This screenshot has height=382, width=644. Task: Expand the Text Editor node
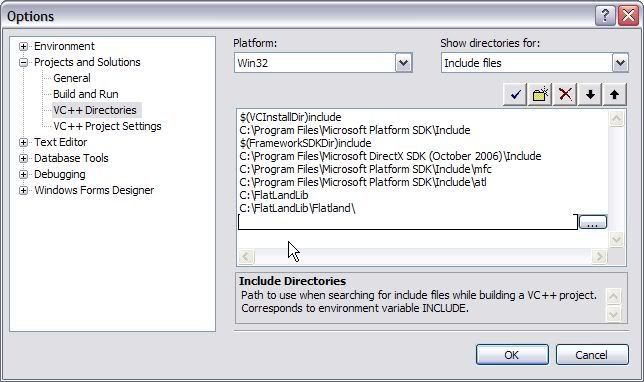tap(23, 143)
